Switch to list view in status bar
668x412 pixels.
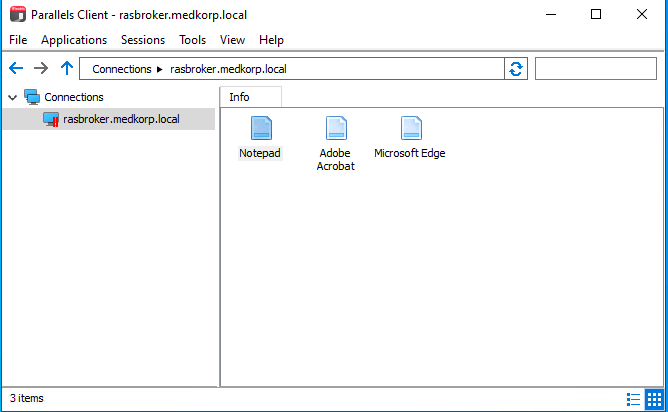633,399
